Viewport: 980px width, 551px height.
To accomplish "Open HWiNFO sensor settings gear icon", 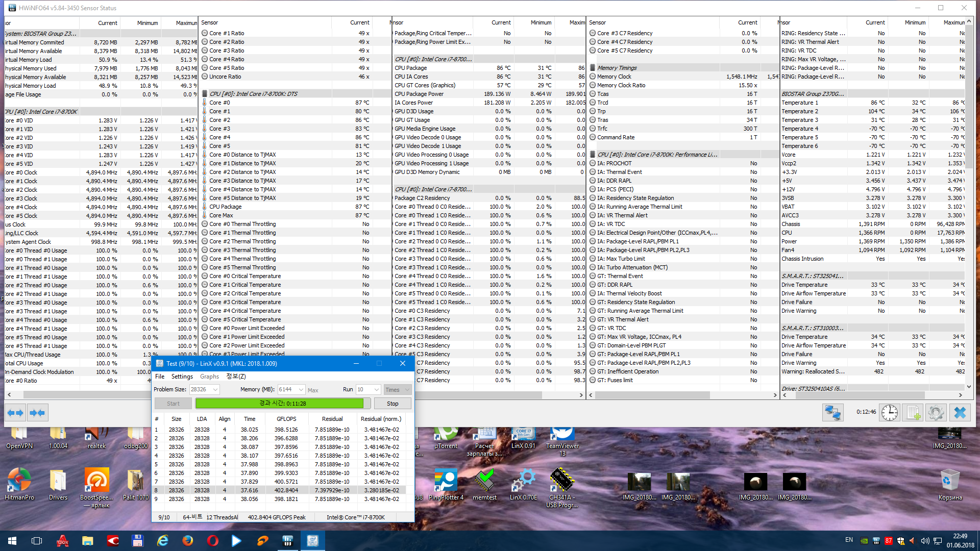I will [936, 413].
